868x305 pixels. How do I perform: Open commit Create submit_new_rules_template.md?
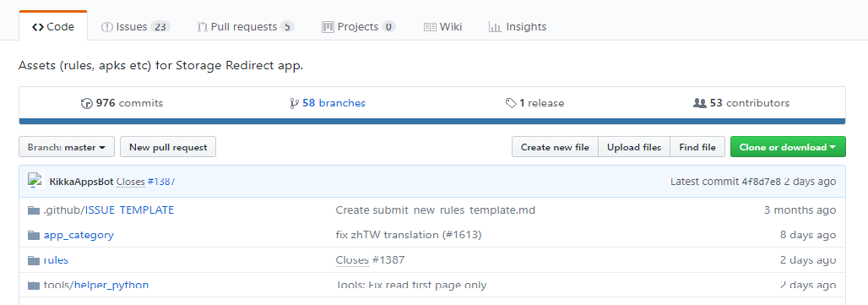436,210
